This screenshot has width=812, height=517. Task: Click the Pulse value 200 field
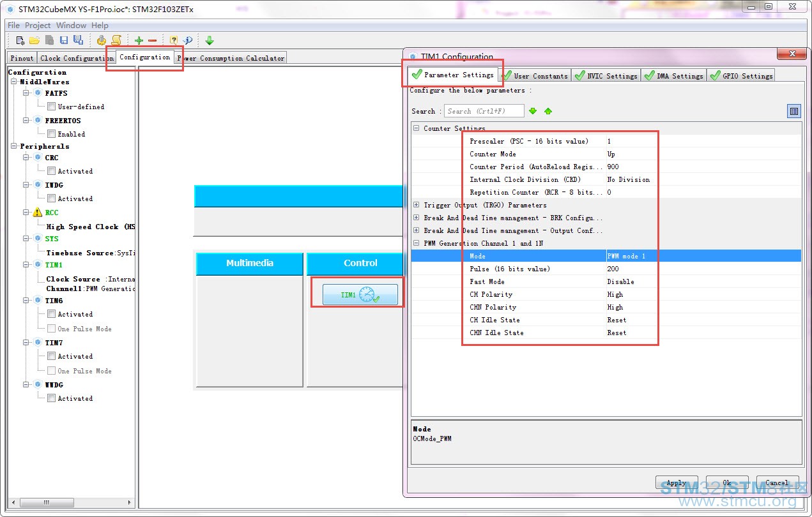pos(703,269)
